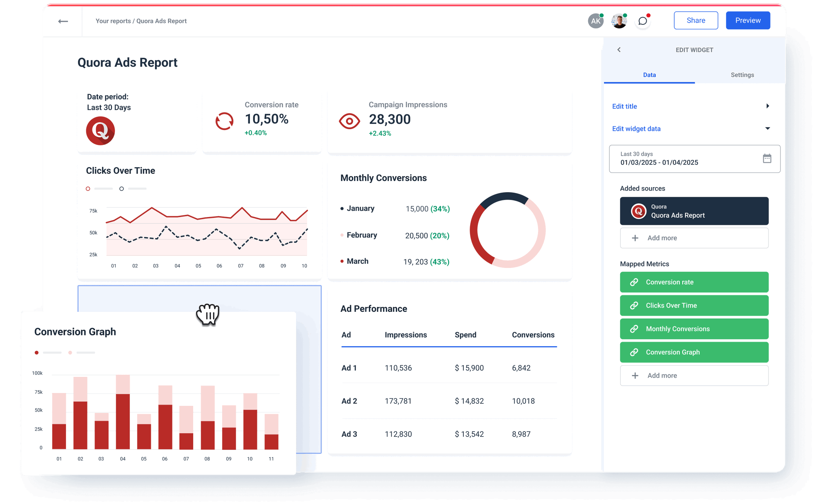The image size is (829, 504).
Task: Click the conversion rate refresh icon
Action: [x=224, y=121]
